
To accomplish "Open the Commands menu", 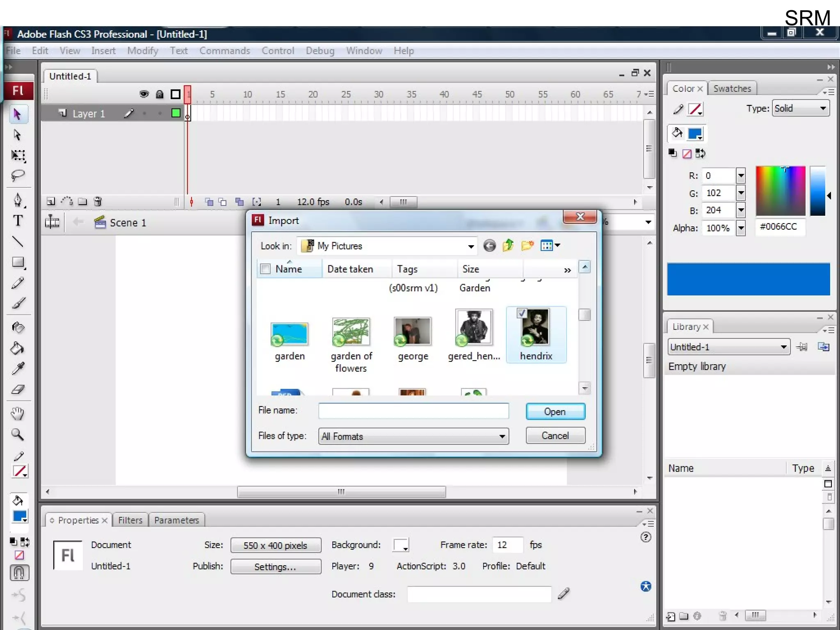I will coord(224,51).
